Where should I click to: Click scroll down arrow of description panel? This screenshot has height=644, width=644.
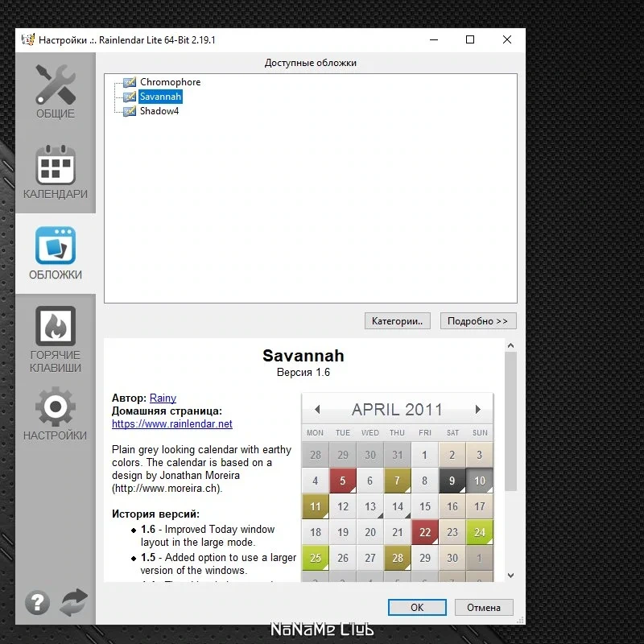[x=510, y=576]
